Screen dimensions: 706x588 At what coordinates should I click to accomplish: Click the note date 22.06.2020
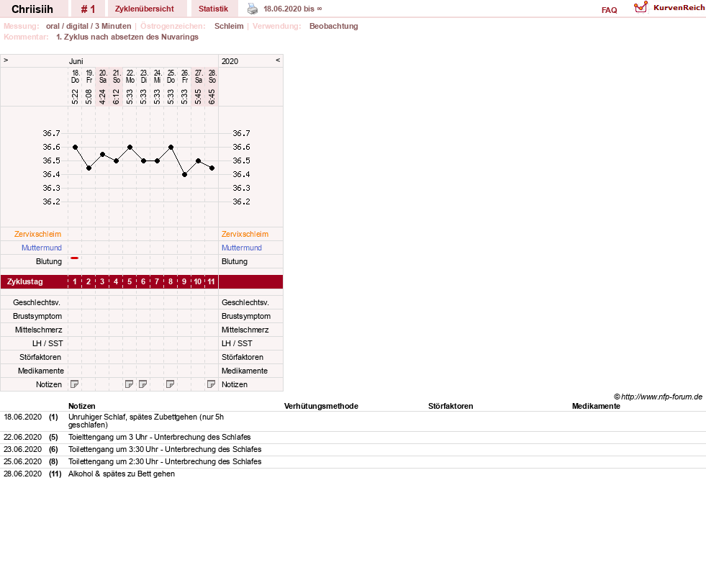pos(22,437)
